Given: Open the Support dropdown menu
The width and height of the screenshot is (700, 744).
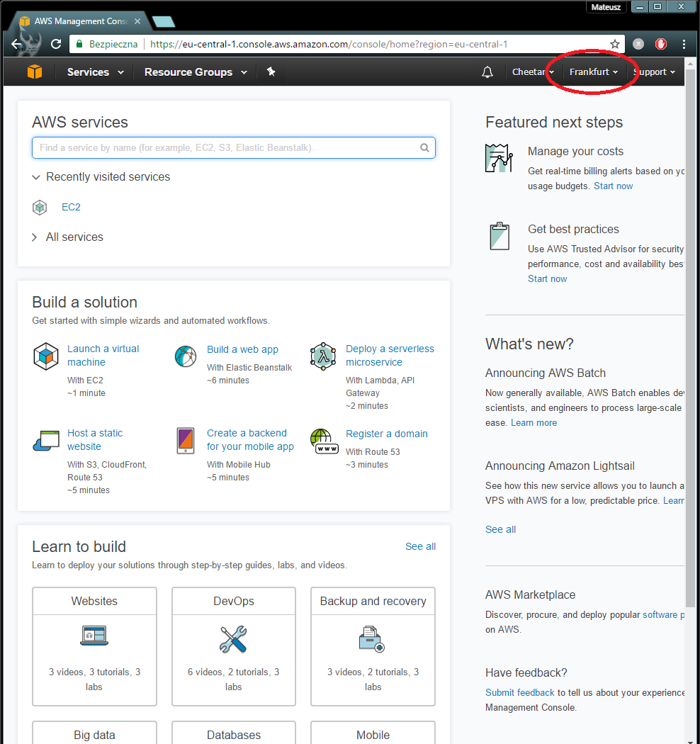Looking at the screenshot, I should coord(653,72).
